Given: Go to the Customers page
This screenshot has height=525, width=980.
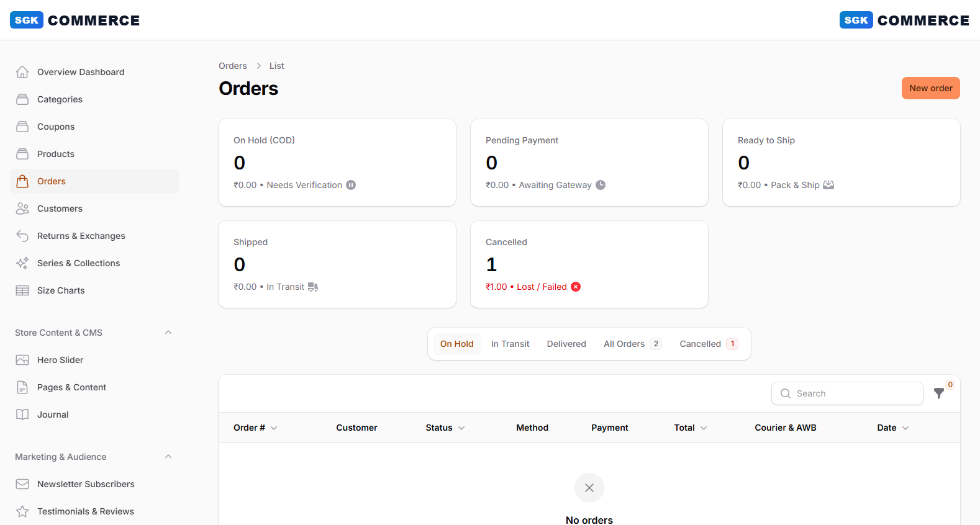Looking at the screenshot, I should [95, 209].
